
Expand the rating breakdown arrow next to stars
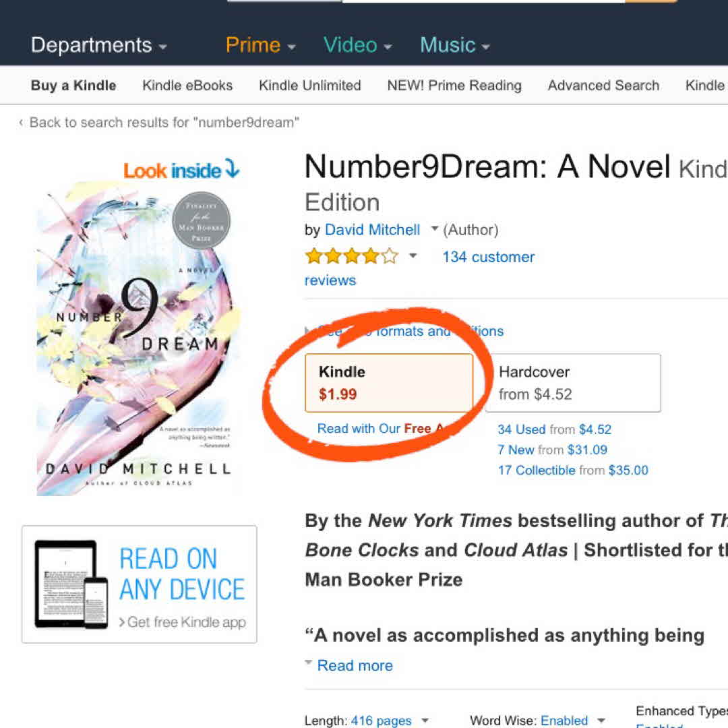point(413,256)
